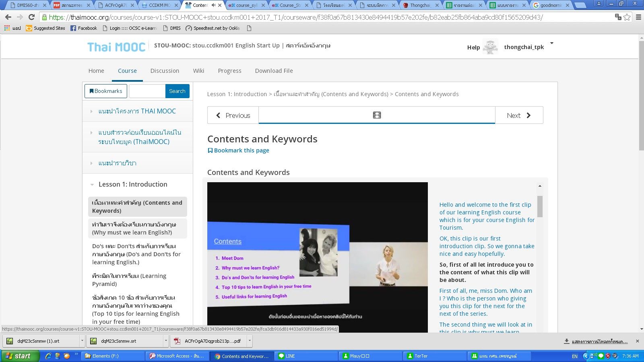Click the user avatar profile picture

[x=490, y=47]
